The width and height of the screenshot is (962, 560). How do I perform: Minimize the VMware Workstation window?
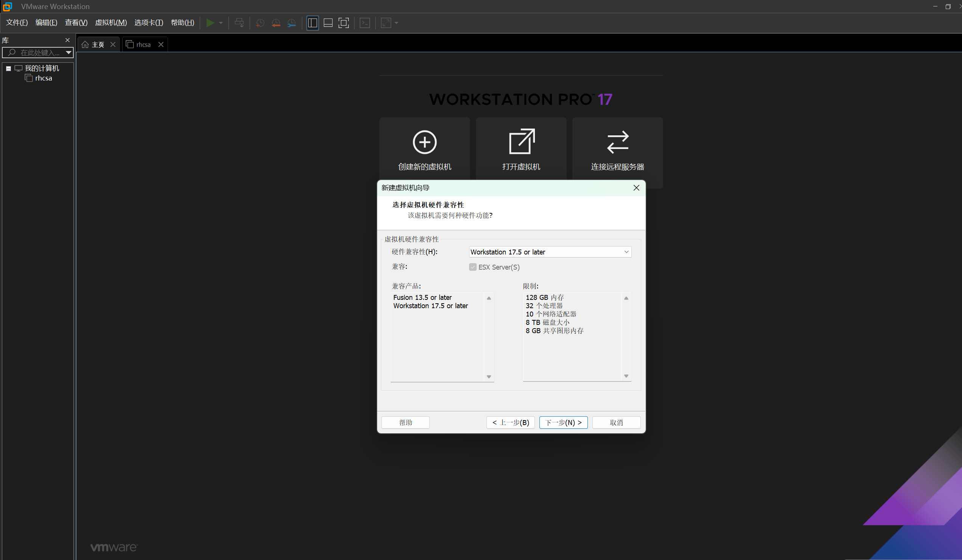tap(935, 6)
